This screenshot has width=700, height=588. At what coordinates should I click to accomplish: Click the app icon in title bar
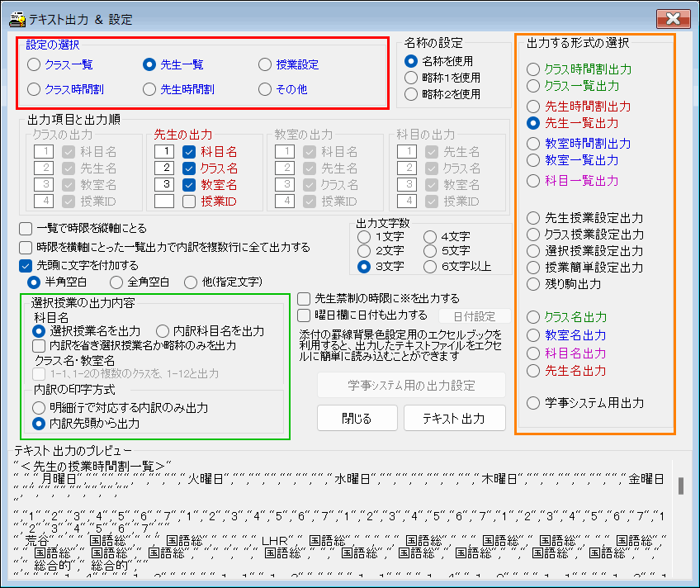(17, 19)
